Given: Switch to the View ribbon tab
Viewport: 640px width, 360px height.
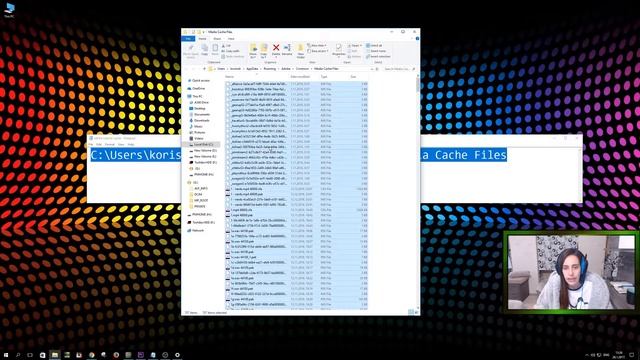Looking at the screenshot, I should tap(231, 39).
